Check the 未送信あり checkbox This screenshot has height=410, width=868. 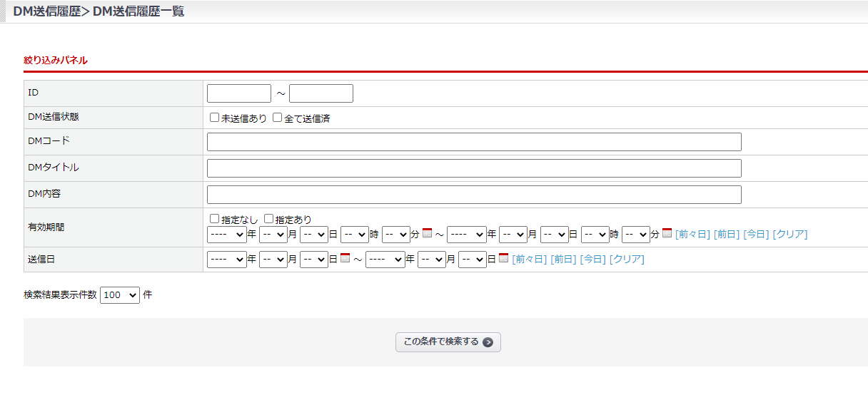[x=214, y=118]
